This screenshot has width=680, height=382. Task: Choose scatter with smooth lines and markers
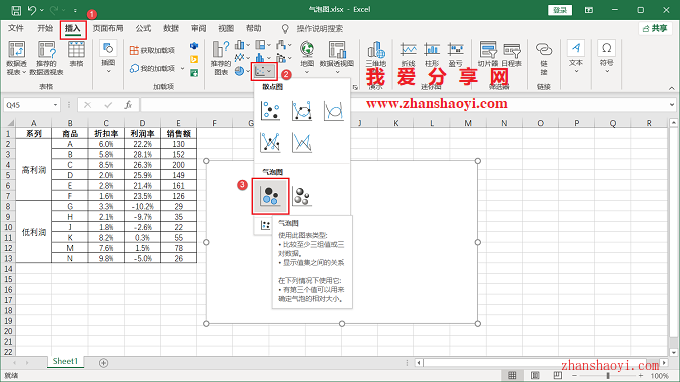tap(302, 110)
